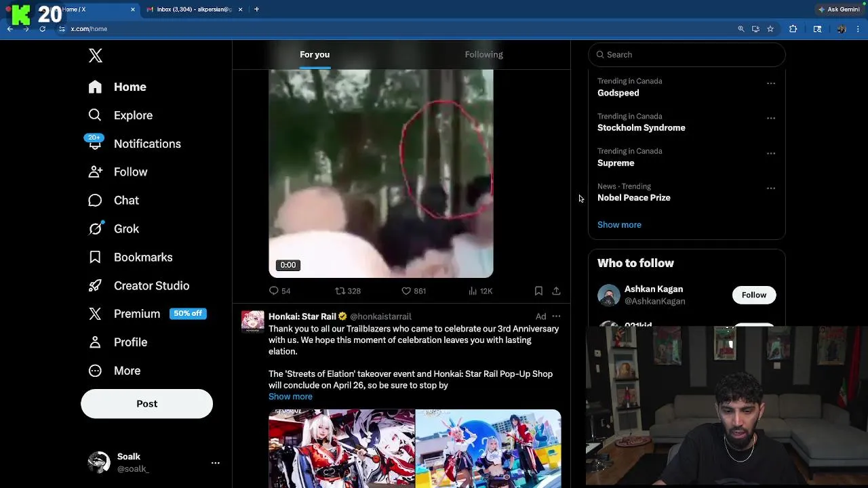The height and width of the screenshot is (488, 868).
Task: Close the Inbox Gmail browser tab
Action: [241, 9]
